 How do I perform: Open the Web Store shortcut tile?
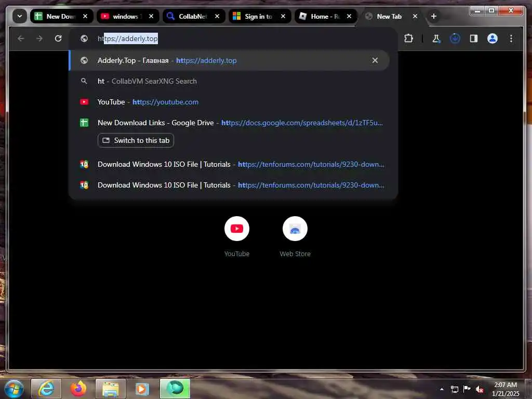click(295, 237)
